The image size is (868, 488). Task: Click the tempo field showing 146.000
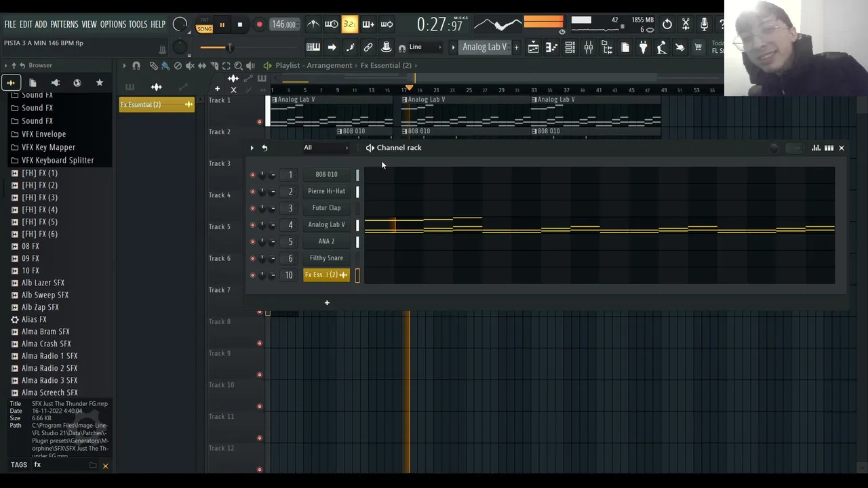(283, 24)
